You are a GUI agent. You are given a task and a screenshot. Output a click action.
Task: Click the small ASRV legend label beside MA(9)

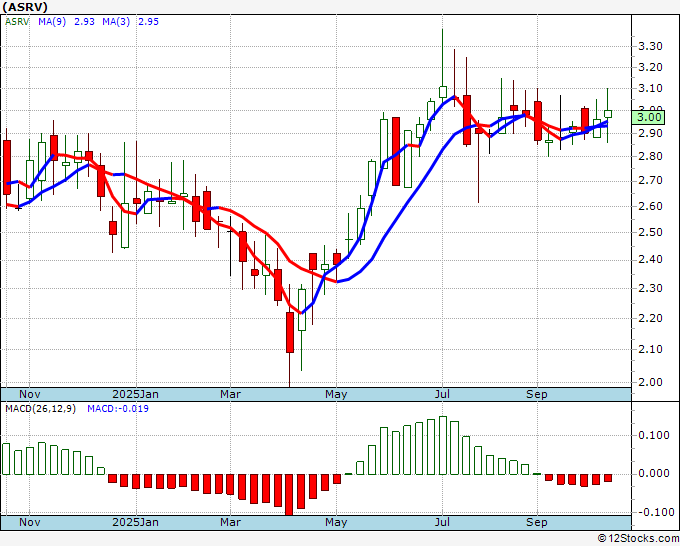(x=17, y=21)
